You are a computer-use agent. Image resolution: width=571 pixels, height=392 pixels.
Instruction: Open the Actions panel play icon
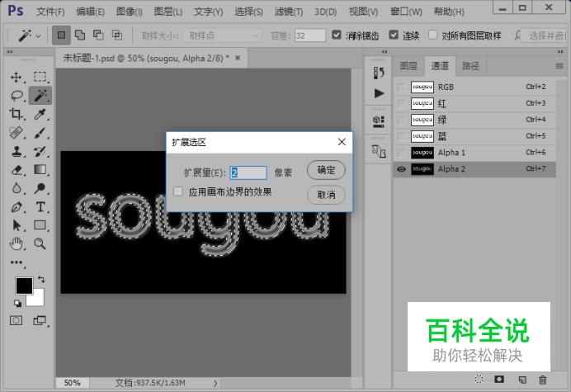click(379, 93)
